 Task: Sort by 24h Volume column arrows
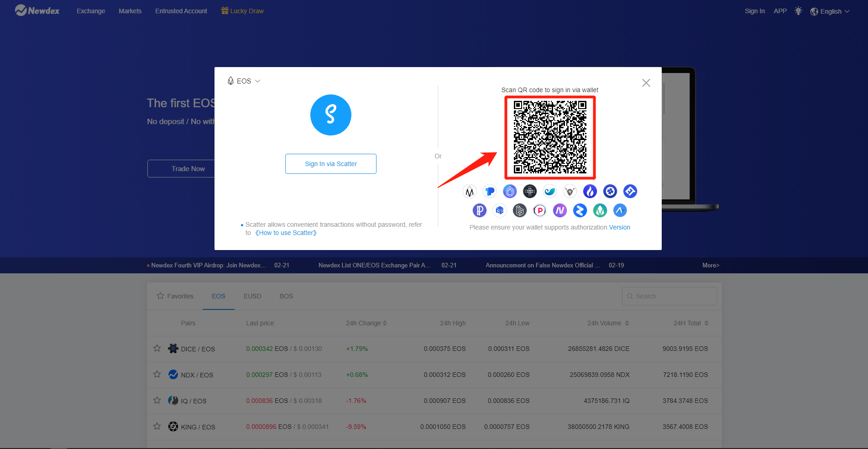(x=627, y=323)
